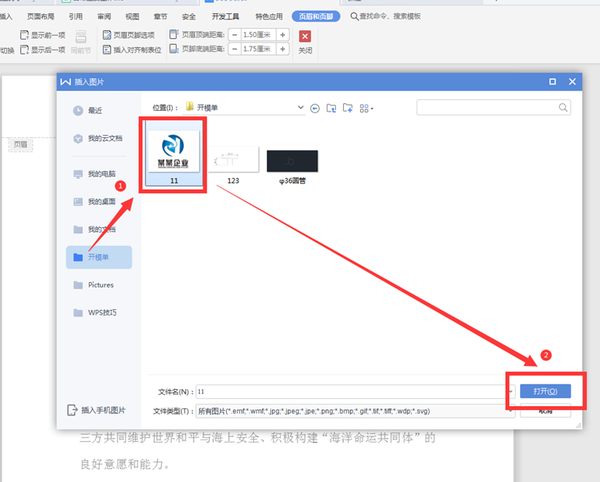Select 我的电脑 in the sidebar

pyautogui.click(x=100, y=174)
